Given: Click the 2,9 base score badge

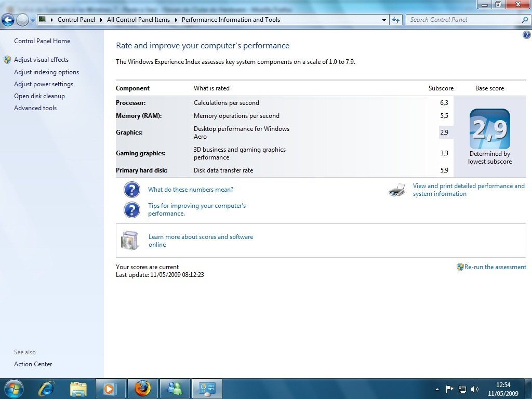Looking at the screenshot, I should (x=489, y=129).
